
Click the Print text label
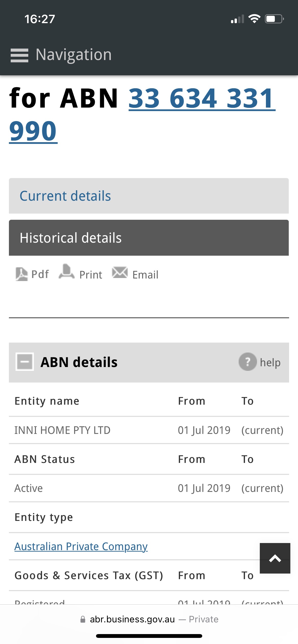pyautogui.click(x=91, y=275)
